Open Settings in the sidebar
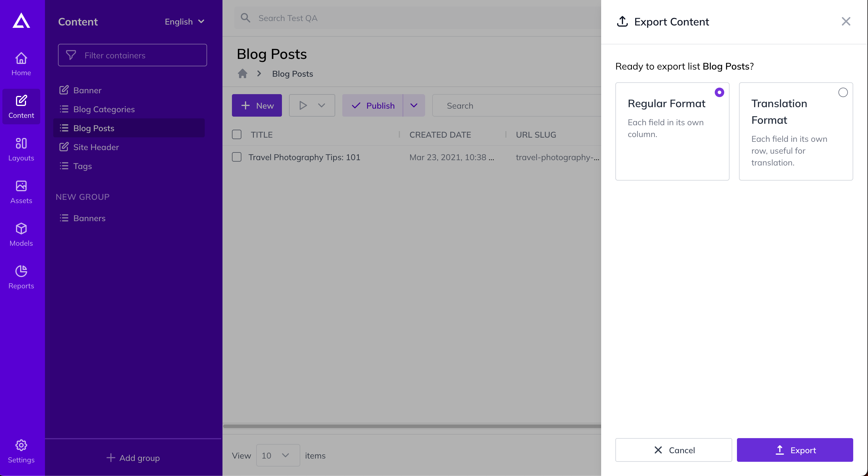This screenshot has width=868, height=476. (21, 451)
